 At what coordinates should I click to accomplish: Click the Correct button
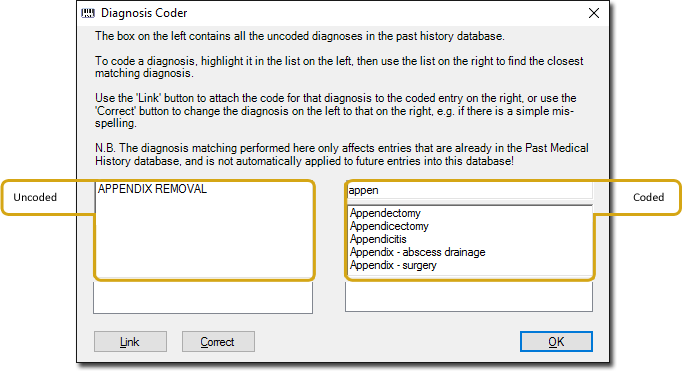pos(218,342)
